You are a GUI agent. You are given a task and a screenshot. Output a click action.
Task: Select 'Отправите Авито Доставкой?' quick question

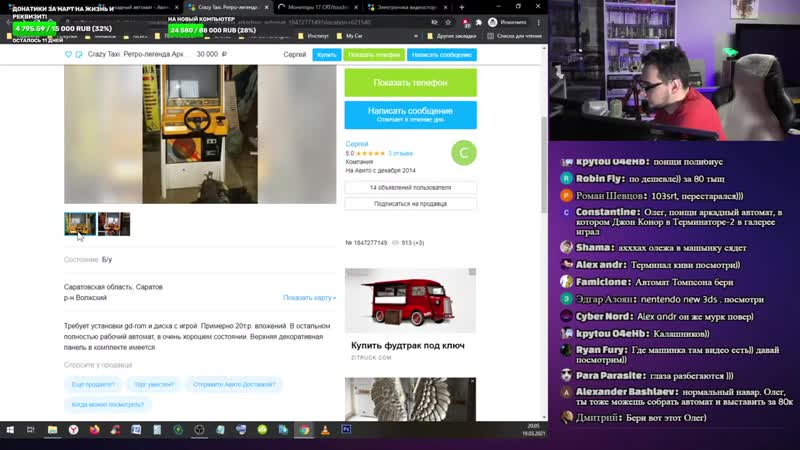coord(234,384)
